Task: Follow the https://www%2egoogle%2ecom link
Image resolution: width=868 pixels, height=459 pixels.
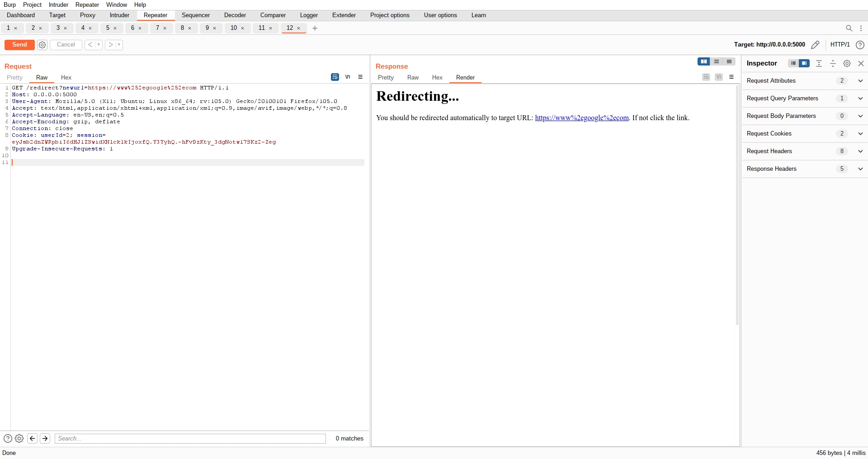Action: (581, 118)
